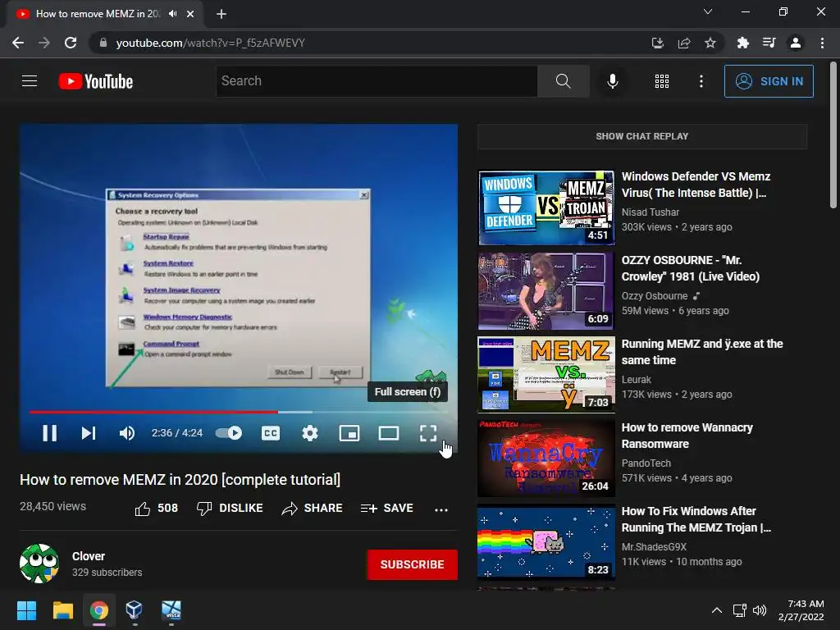The image size is (840, 630).
Task: Open File Explorer from taskbar
Action: coord(62,610)
